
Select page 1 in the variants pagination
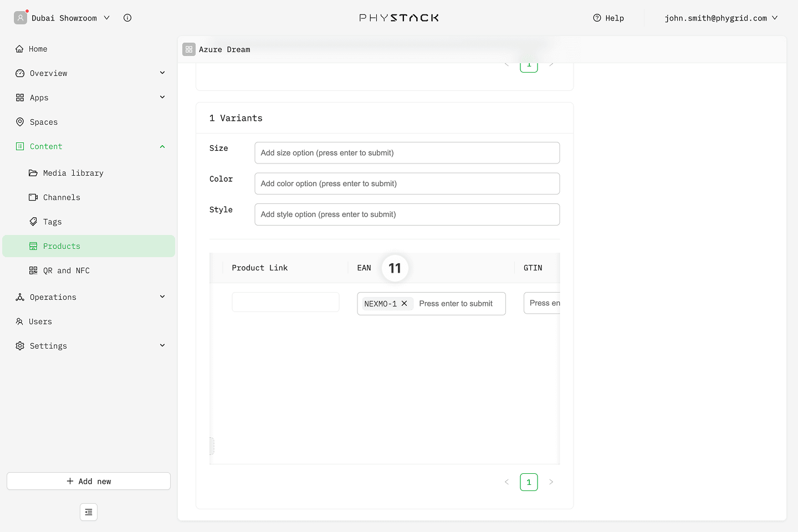pyautogui.click(x=529, y=482)
